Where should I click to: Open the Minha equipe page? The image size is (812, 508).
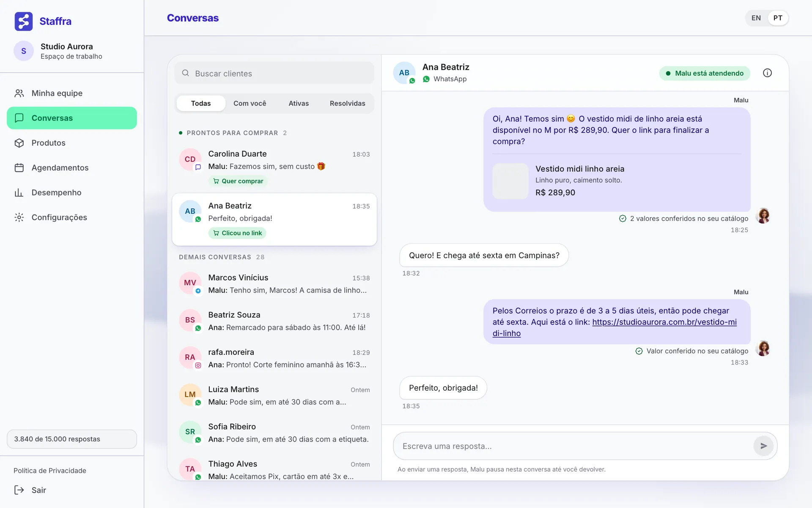click(72, 93)
